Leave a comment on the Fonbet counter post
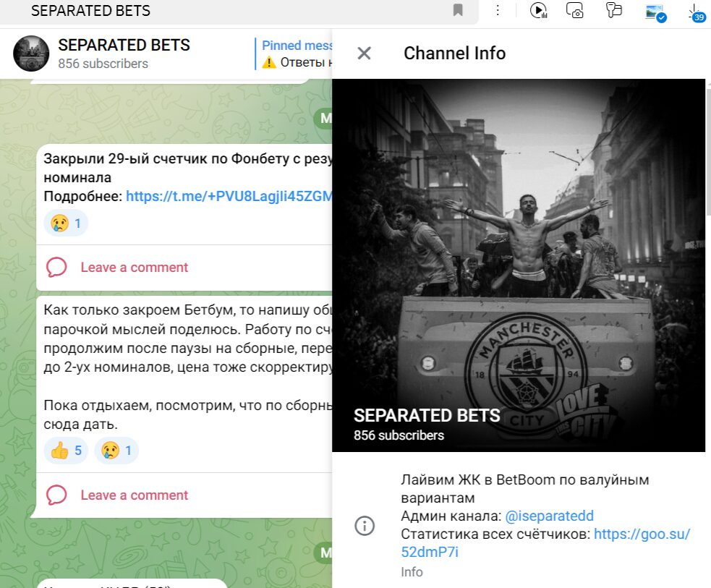Screen dimensions: 711x588 (135, 268)
